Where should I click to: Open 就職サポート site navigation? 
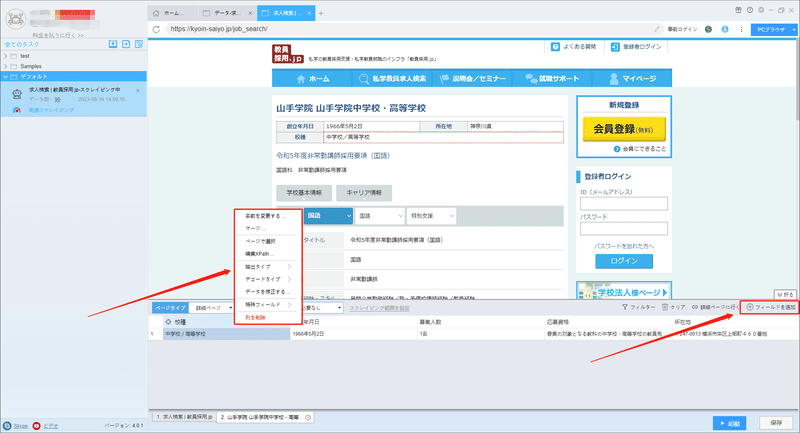click(x=553, y=79)
